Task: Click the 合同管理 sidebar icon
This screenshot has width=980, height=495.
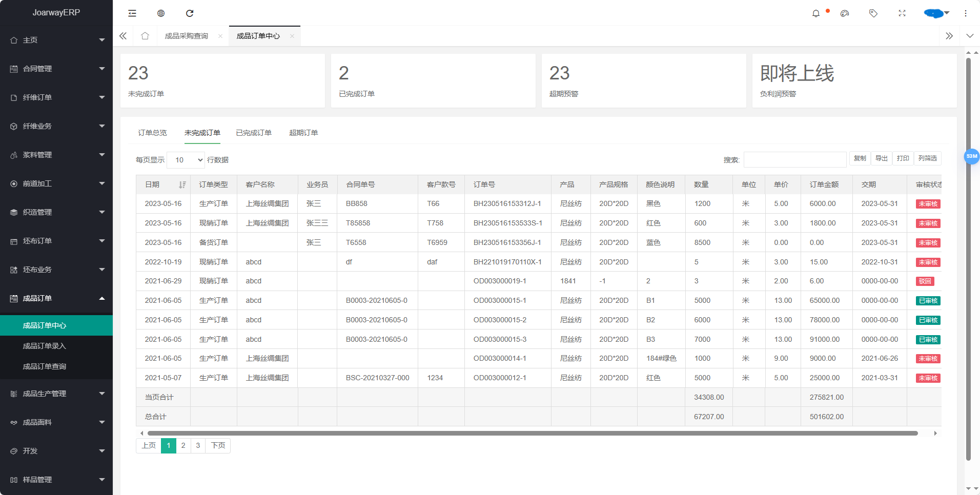Action: pyautogui.click(x=14, y=69)
